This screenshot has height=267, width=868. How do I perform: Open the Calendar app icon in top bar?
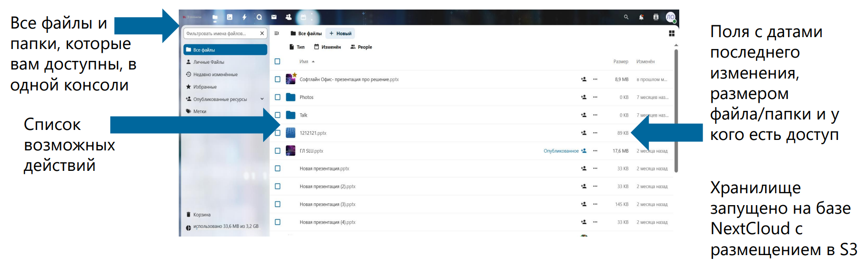[x=303, y=17]
